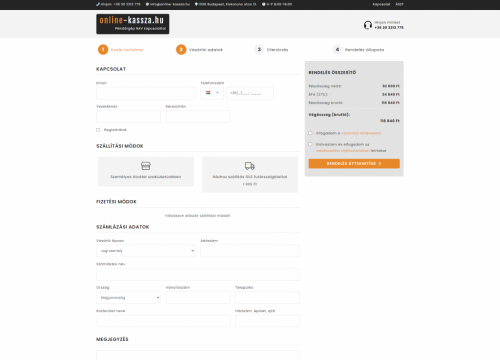Click the Irányítószám input field

coord(198,297)
